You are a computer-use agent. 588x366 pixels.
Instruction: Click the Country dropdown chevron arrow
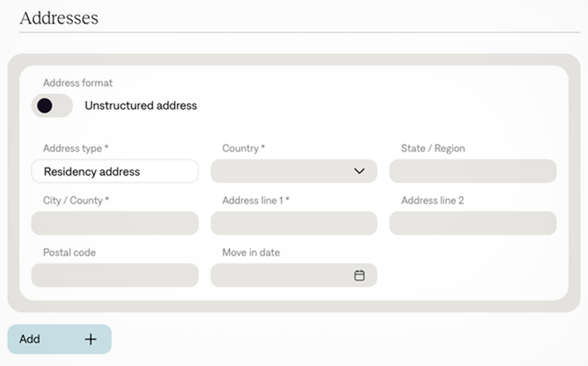click(x=359, y=171)
